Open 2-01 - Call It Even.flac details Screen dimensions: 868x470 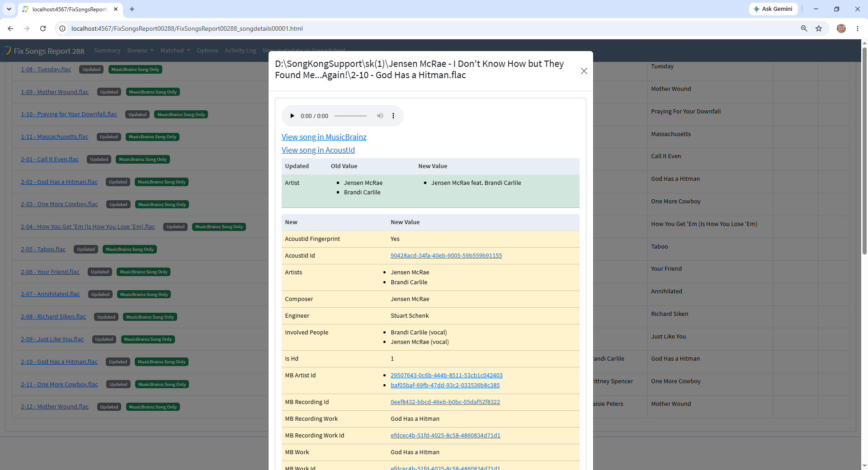(x=50, y=160)
